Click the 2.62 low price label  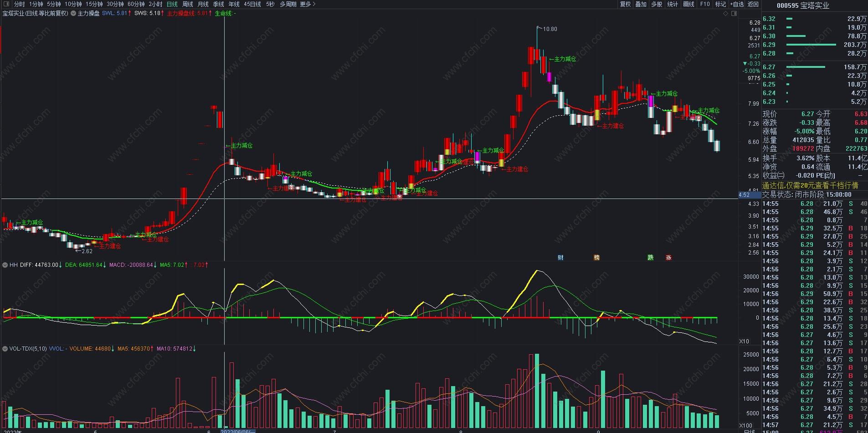coord(87,251)
